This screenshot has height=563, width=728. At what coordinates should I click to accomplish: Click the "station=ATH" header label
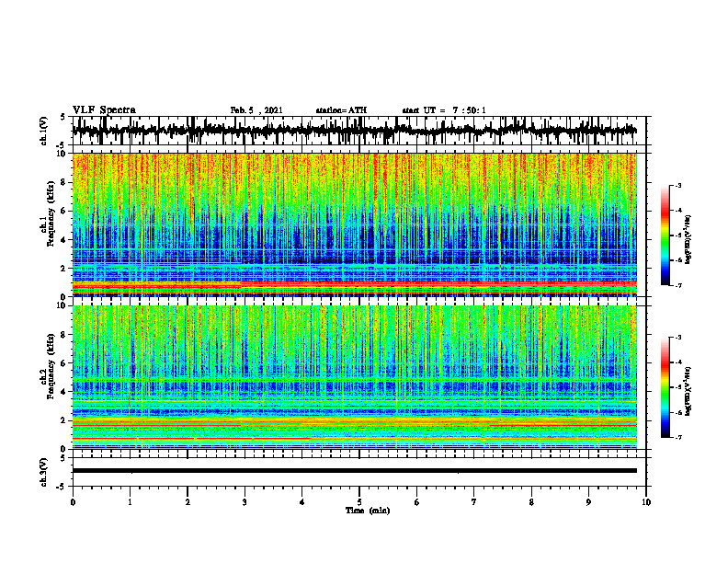(341, 110)
